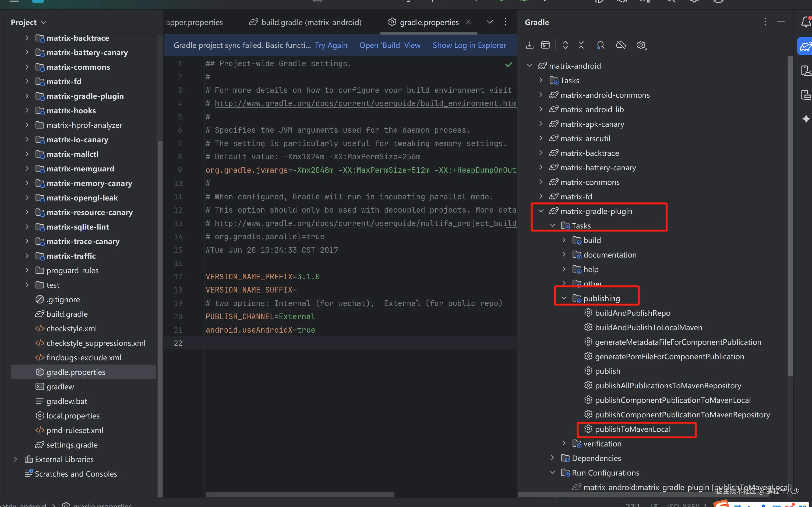Collapse the publishing task group

point(564,298)
